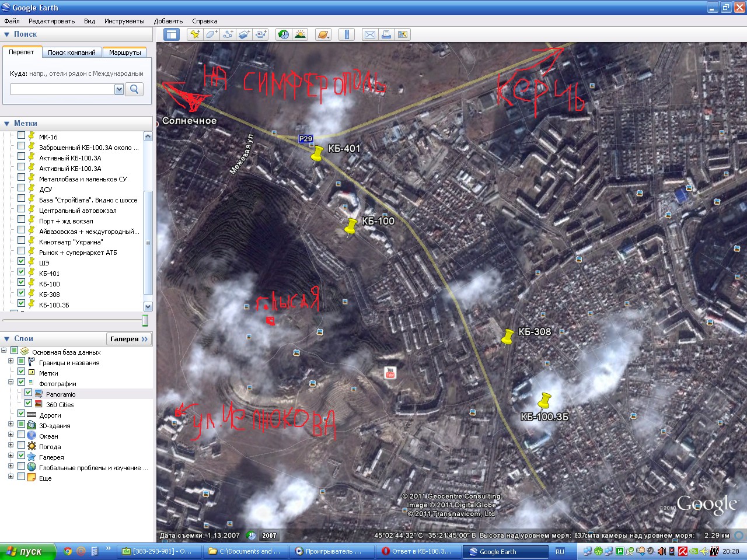This screenshot has width=747, height=560.
Task: Open the Редактировать menu
Action: pos(51,21)
